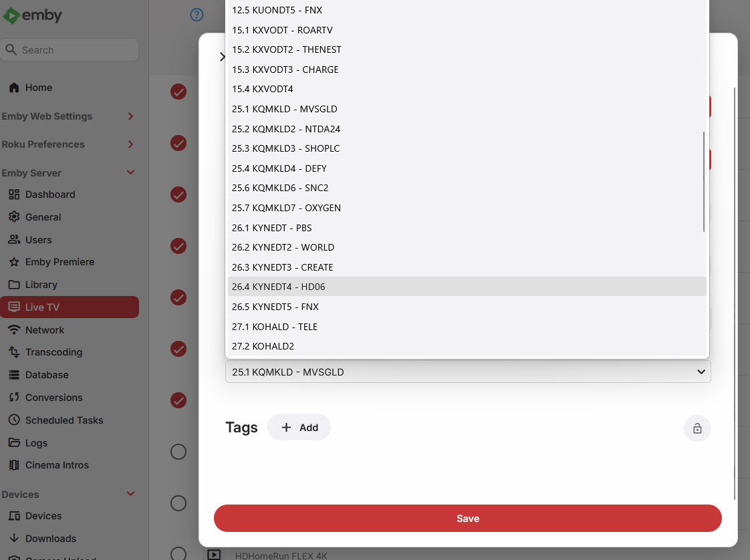Open Logs page

click(70, 443)
